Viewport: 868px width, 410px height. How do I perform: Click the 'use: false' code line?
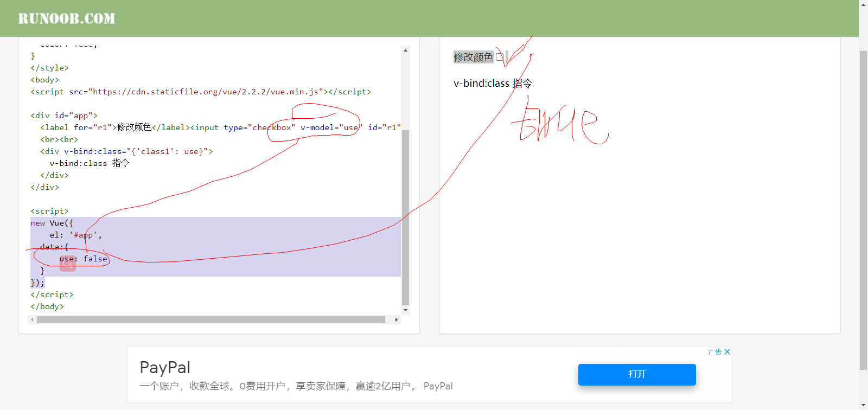point(84,259)
